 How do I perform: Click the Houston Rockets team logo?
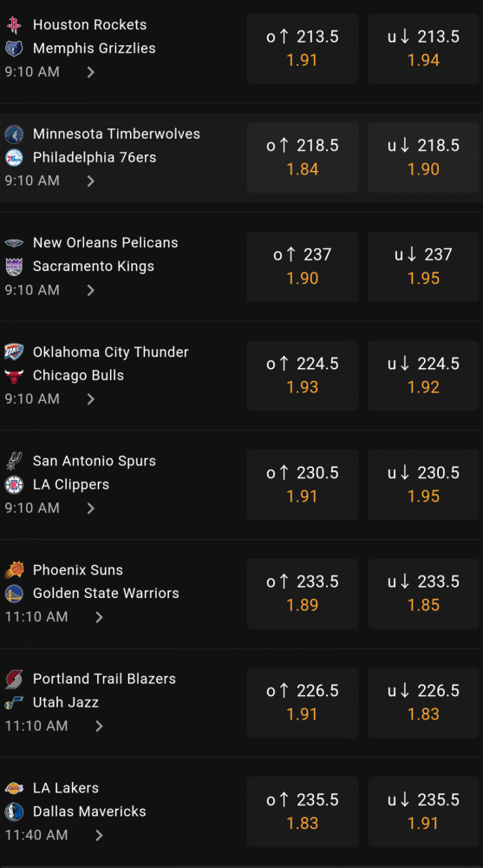[14, 25]
